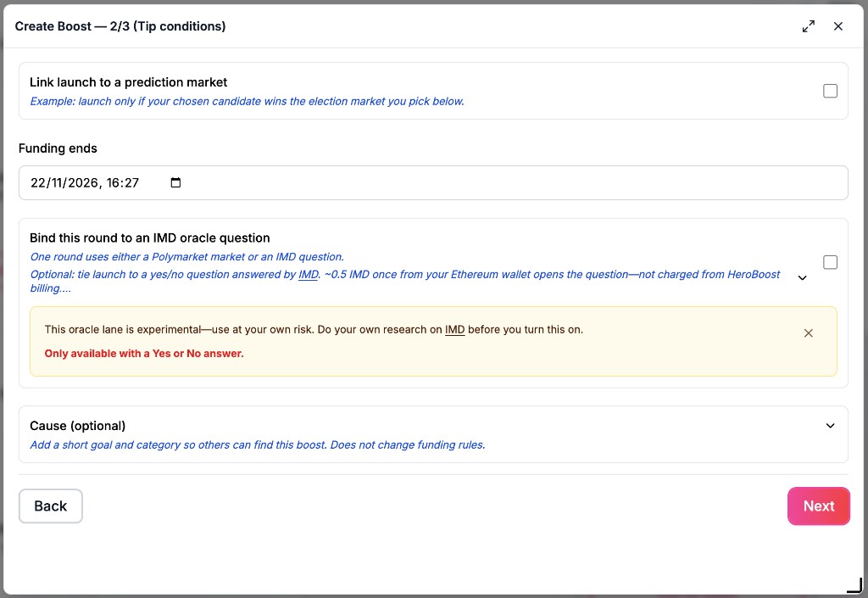The width and height of the screenshot is (868, 598).
Task: Open the calendar picker for Funding ends
Action: coord(175,182)
